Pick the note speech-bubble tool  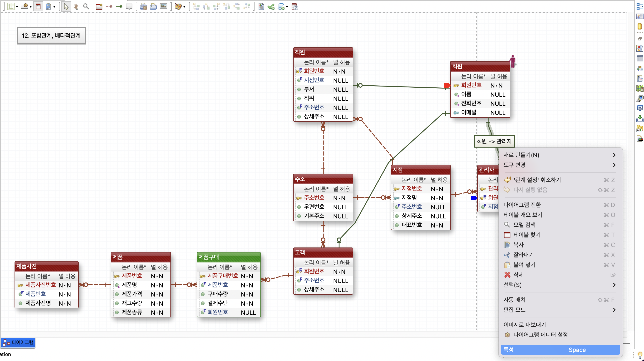[129, 7]
